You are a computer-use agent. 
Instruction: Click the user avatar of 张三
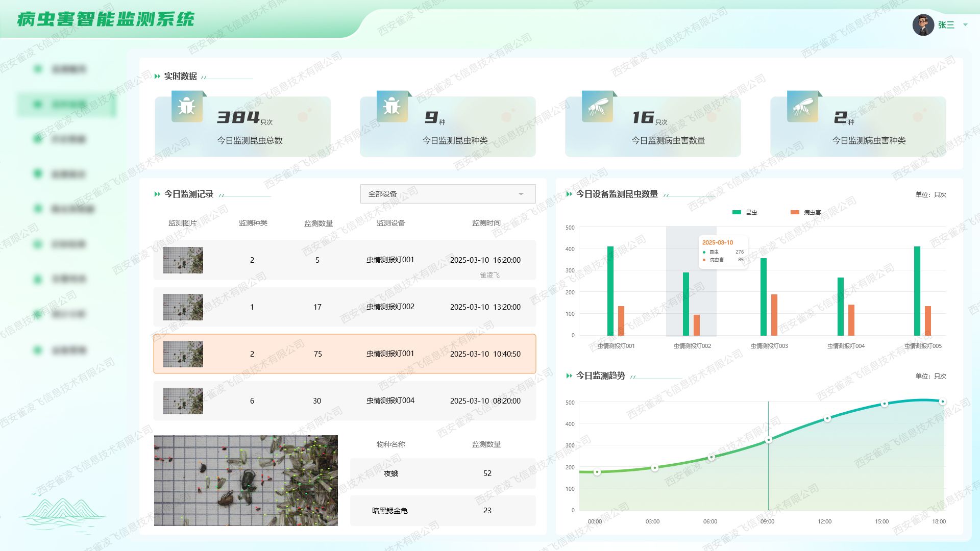click(x=923, y=24)
